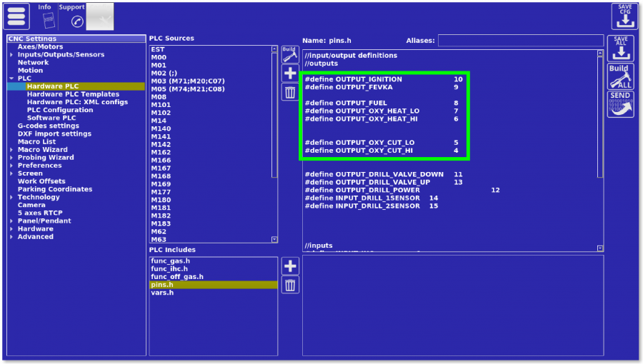The height and width of the screenshot is (364, 643).
Task: Click the Save CFG icon
Action: click(x=624, y=16)
